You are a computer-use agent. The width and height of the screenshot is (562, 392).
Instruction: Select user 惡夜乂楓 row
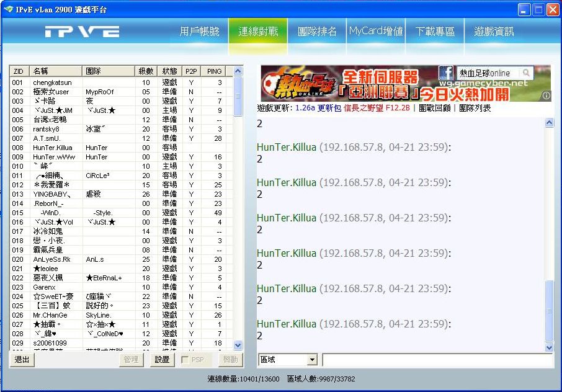point(121,278)
